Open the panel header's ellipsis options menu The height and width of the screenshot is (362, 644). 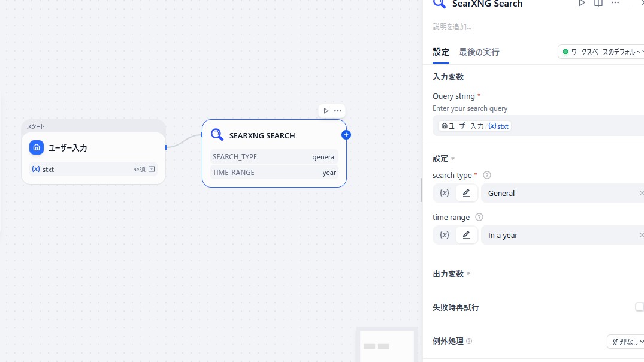pyautogui.click(x=615, y=4)
